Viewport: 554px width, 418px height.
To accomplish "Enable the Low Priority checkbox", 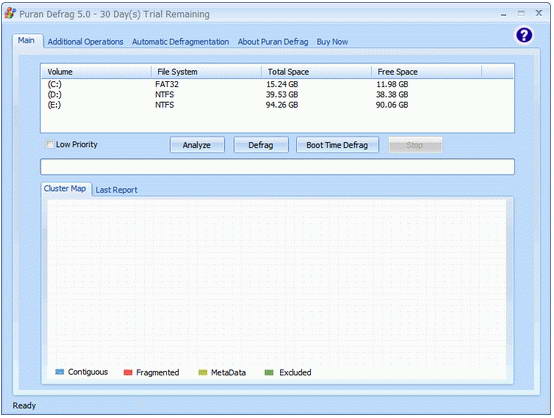I will tap(51, 144).
